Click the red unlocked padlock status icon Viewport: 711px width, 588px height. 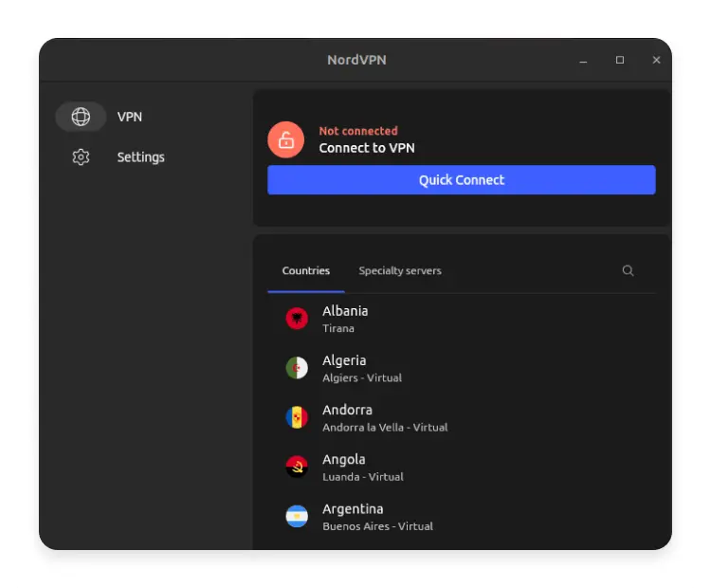click(285, 139)
